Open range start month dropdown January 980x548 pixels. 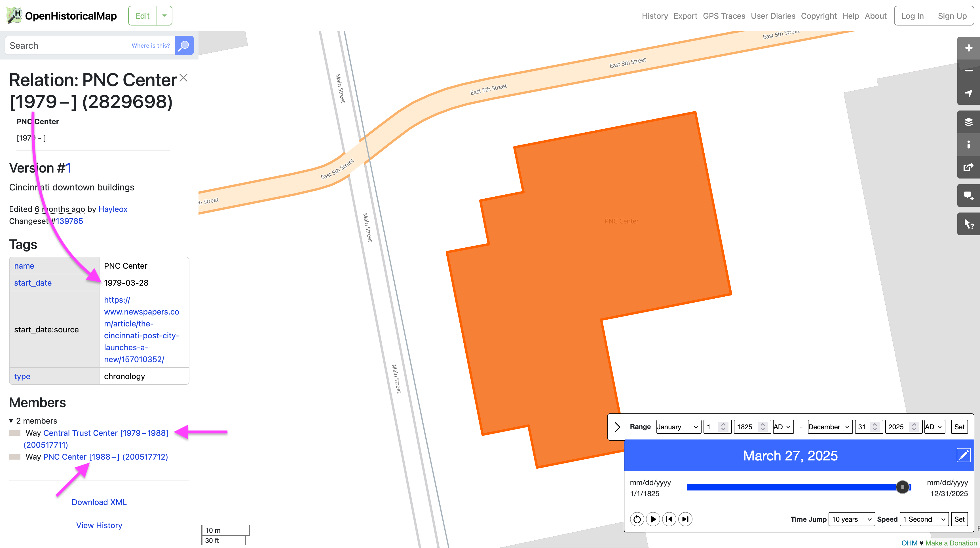pos(678,427)
